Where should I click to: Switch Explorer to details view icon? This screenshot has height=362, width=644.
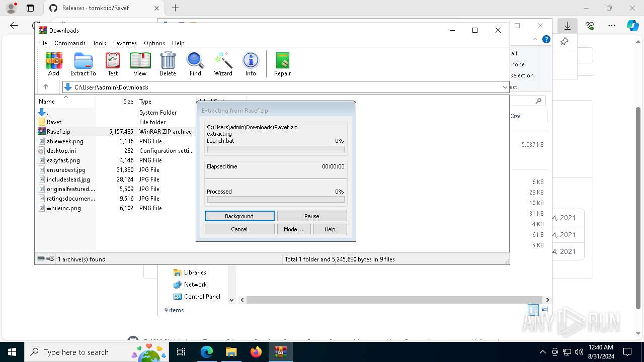(x=533, y=310)
